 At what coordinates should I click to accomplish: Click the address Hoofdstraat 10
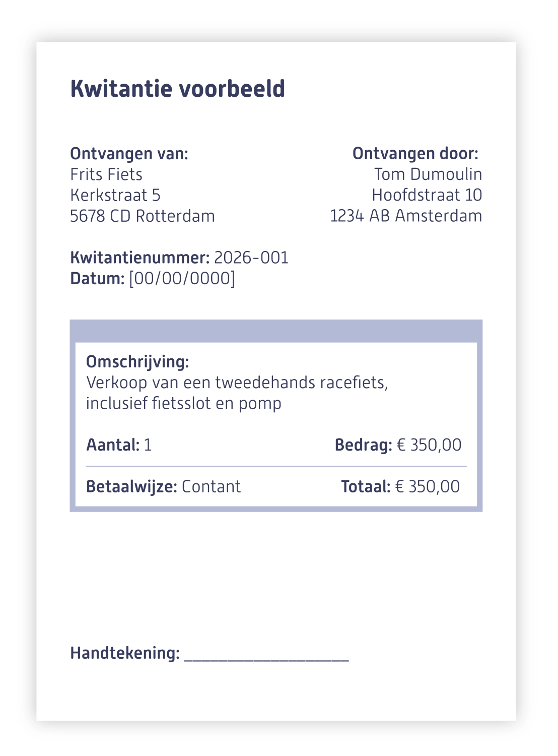pos(427,195)
